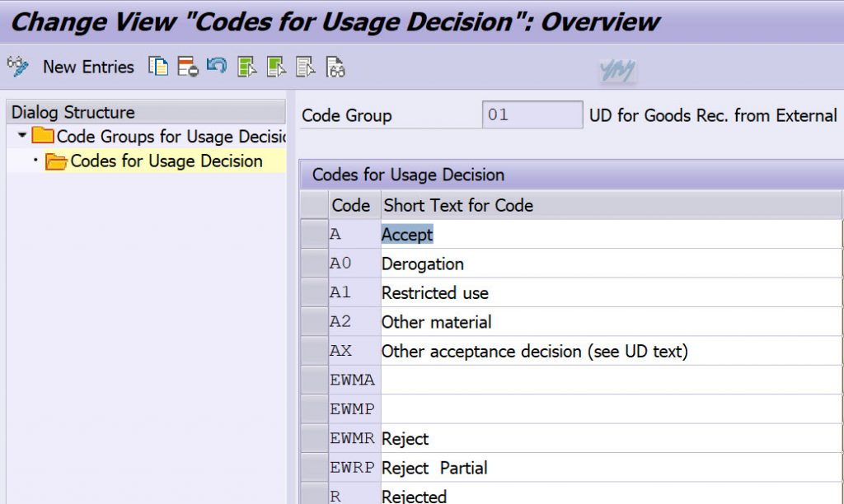Click the Codes for Usage Decision table title
The width and height of the screenshot is (844, 504).
(x=408, y=175)
